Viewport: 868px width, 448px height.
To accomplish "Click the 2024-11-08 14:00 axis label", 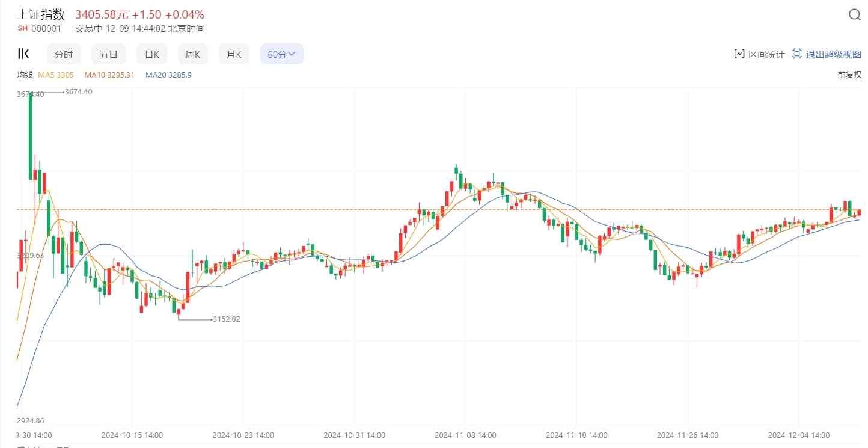I will coord(466,435).
